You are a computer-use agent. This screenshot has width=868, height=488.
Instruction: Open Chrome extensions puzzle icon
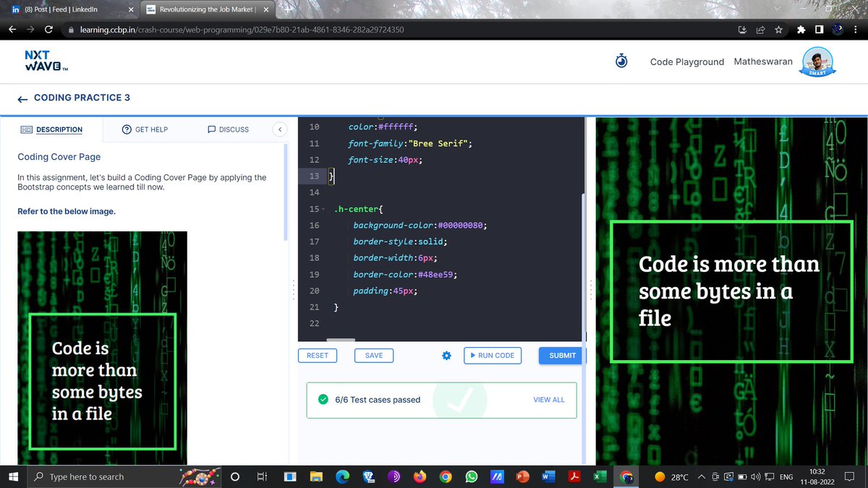point(801,30)
